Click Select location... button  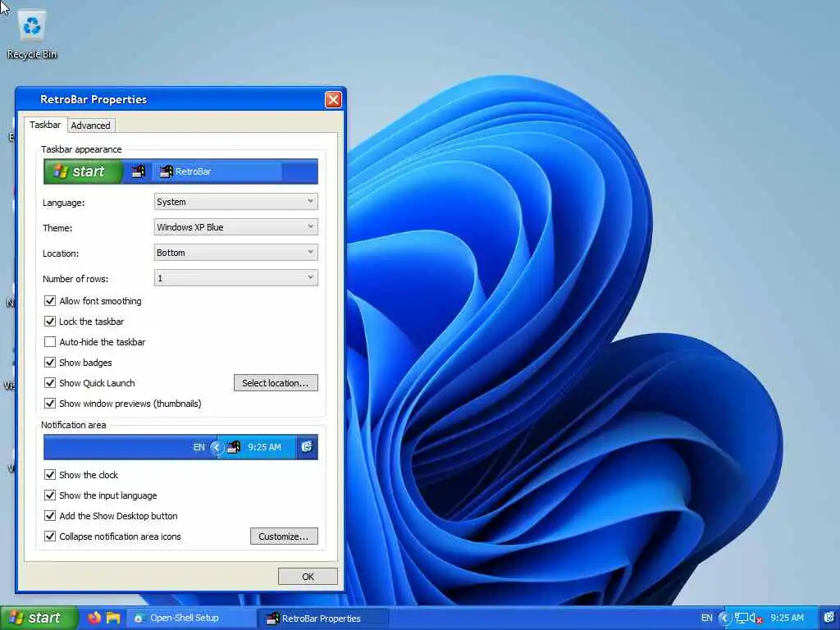[276, 383]
